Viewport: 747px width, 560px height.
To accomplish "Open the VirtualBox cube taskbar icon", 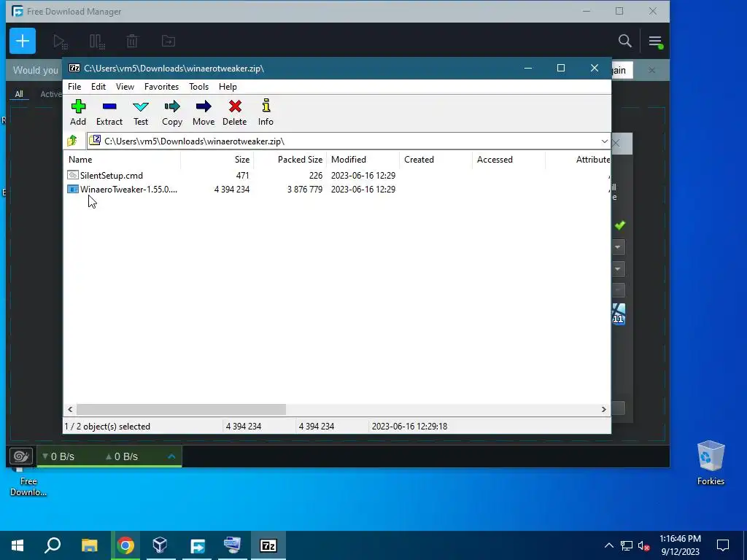I will pyautogui.click(x=160, y=545).
